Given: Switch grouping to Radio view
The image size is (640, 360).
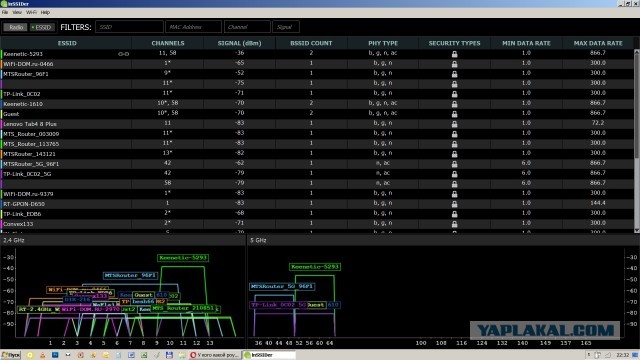Looking at the screenshot, I should point(16,27).
